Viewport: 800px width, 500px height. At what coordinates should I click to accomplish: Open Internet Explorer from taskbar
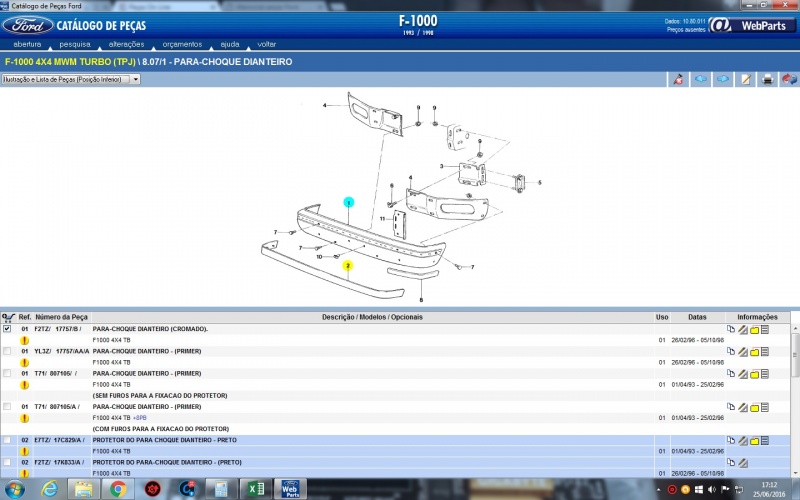click(49, 489)
